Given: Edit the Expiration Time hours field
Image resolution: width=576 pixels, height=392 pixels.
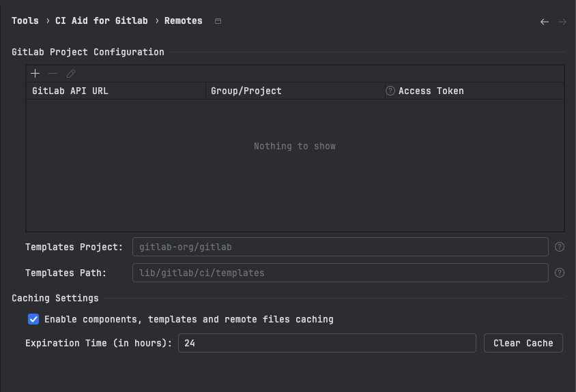Looking at the screenshot, I should [327, 343].
